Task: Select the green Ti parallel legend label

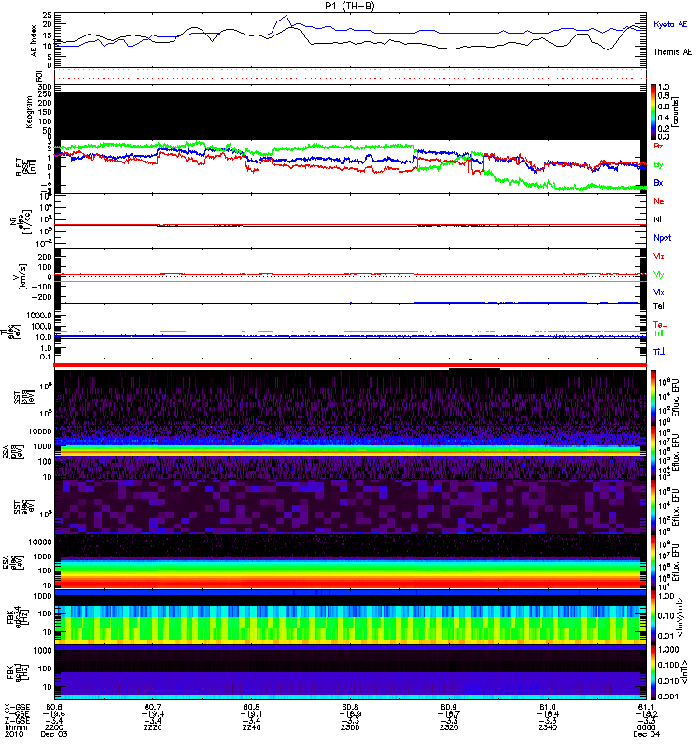Action: (659, 333)
